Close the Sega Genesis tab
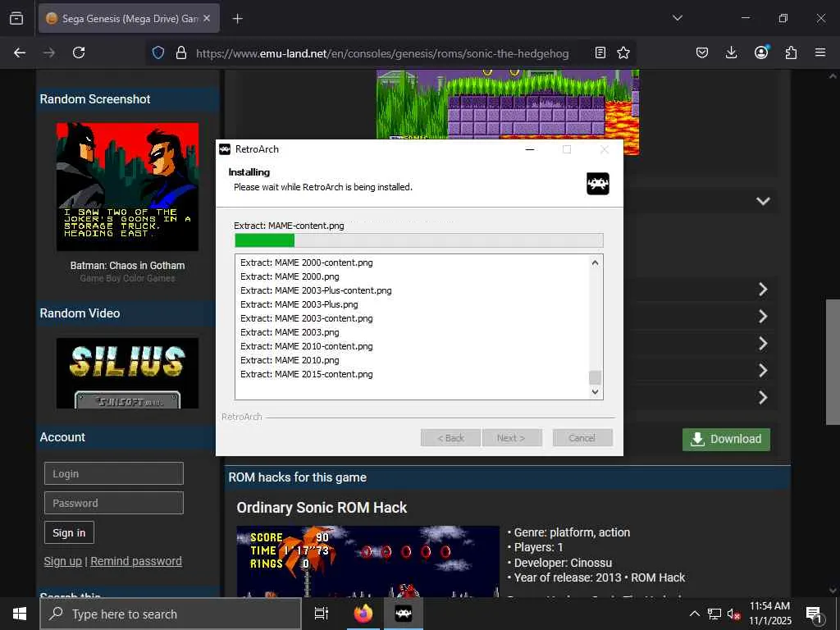Viewport: 840px width, 630px height. click(207, 18)
